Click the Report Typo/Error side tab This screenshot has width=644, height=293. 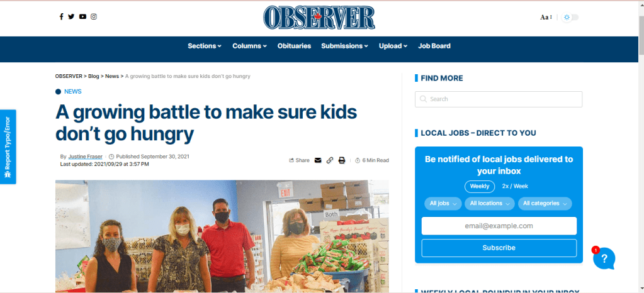click(x=8, y=147)
